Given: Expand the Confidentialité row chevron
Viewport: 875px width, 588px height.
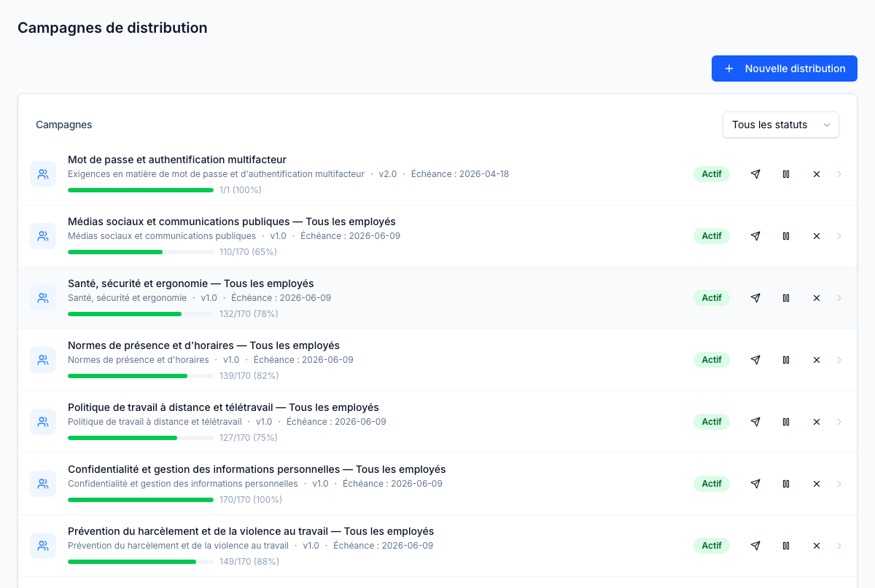Looking at the screenshot, I should pyautogui.click(x=839, y=484).
